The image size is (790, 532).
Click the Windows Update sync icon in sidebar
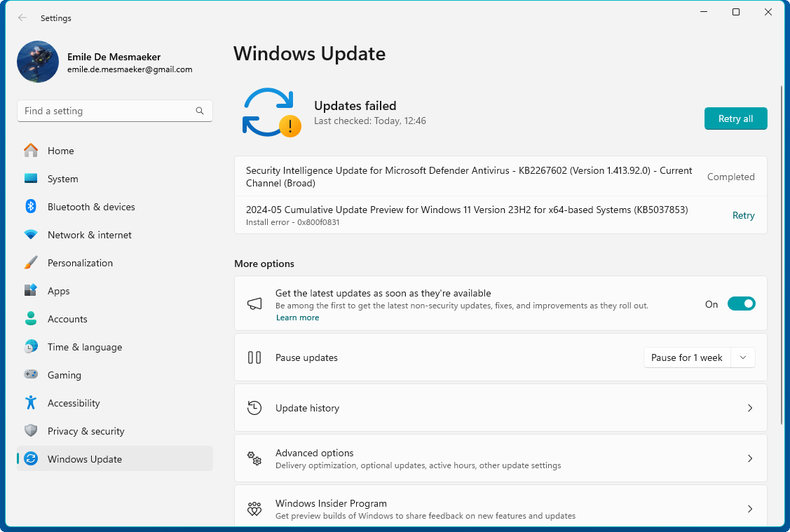click(x=31, y=458)
